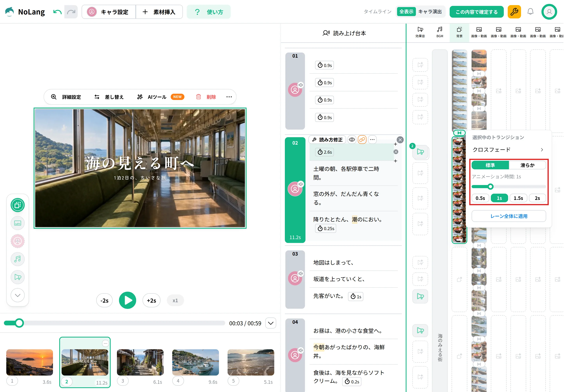
Task: Open the three-dot menu on scene 02 toolbar
Action: point(372,140)
